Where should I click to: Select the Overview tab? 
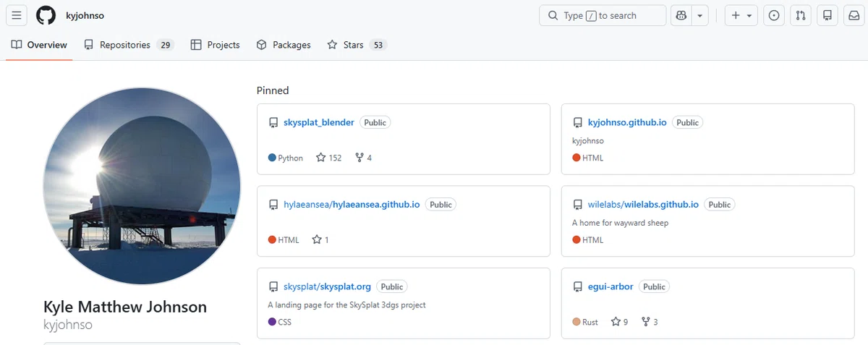39,45
